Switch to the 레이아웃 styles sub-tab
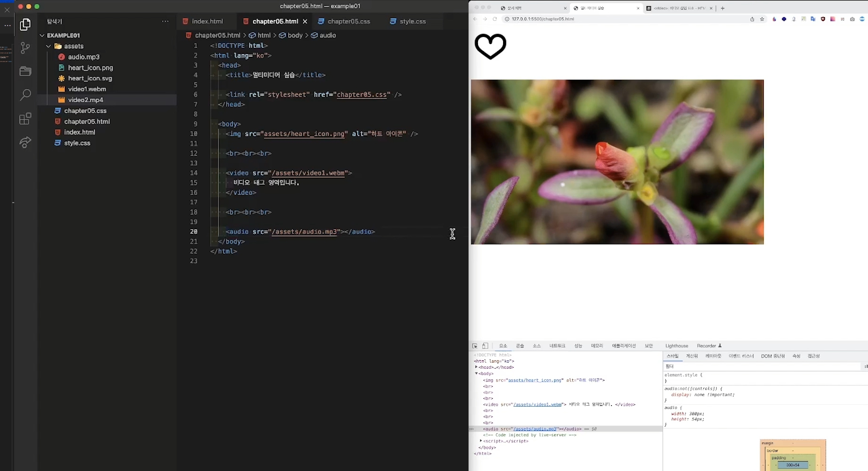 (x=713, y=356)
